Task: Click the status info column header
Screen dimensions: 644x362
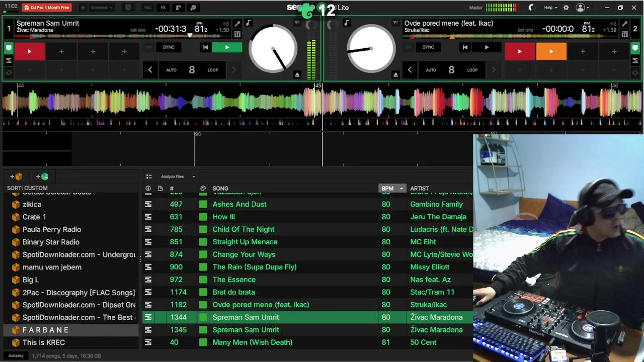Action: 148,189
